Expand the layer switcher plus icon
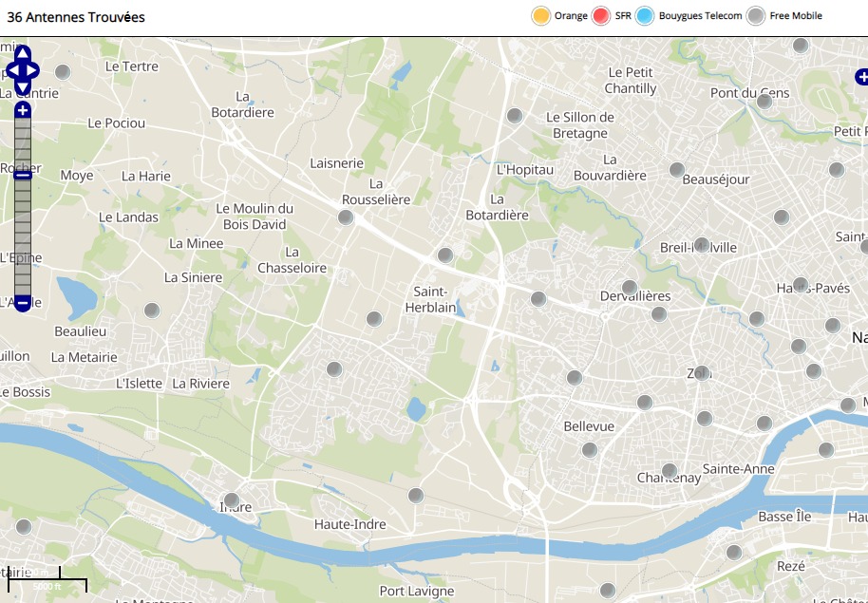Screen dimensions: 868x603 point(860,77)
